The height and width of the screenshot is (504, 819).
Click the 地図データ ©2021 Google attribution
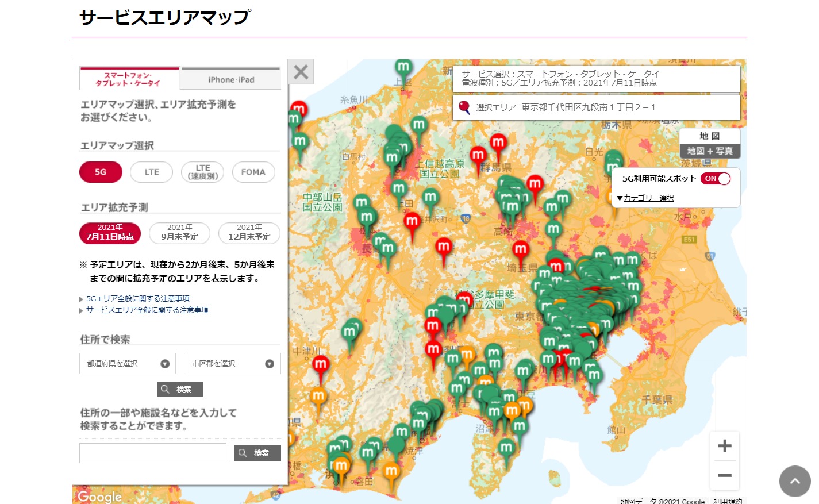pos(663,501)
